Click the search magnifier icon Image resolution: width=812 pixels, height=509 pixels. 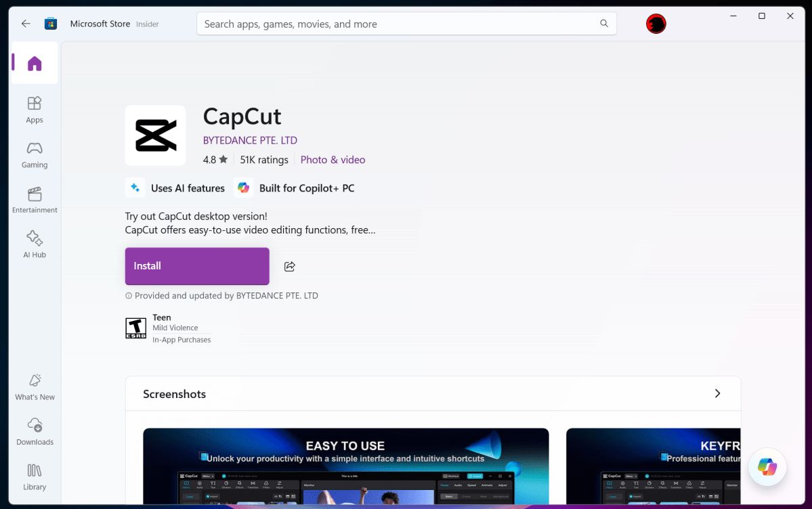click(x=604, y=24)
